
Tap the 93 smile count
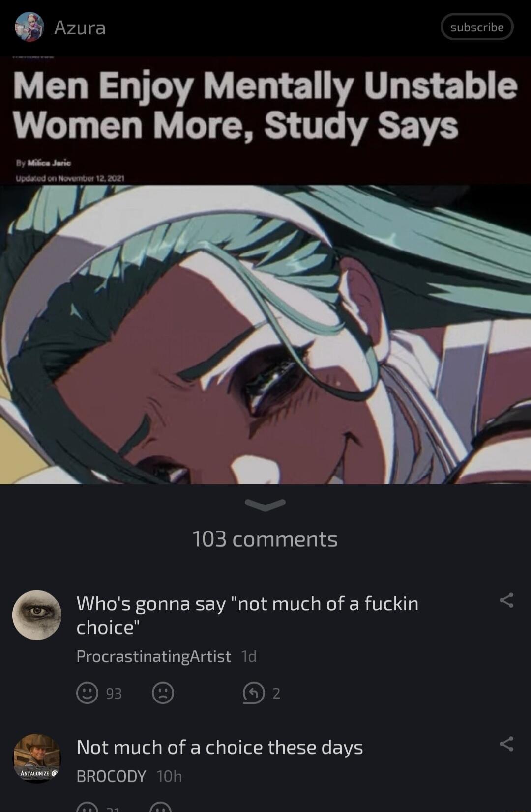pyautogui.click(x=114, y=693)
